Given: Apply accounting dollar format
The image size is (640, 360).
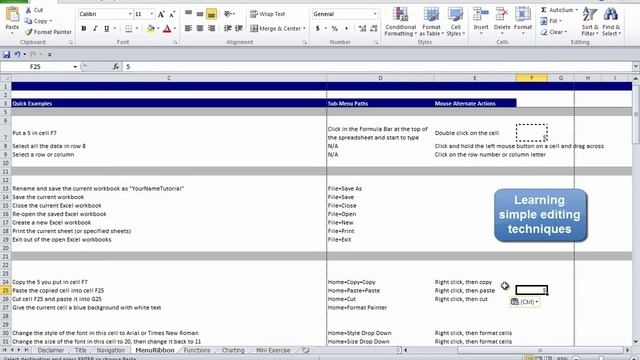Looking at the screenshot, I should click(x=318, y=29).
